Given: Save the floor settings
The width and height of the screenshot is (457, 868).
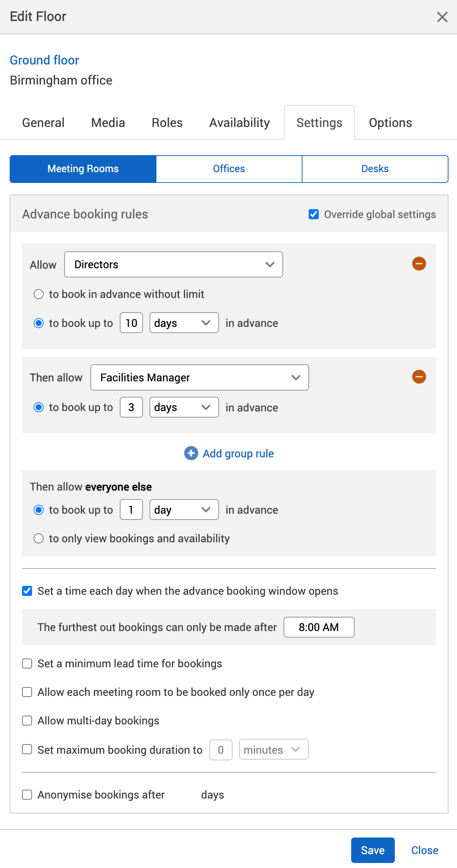Looking at the screenshot, I should [x=372, y=850].
